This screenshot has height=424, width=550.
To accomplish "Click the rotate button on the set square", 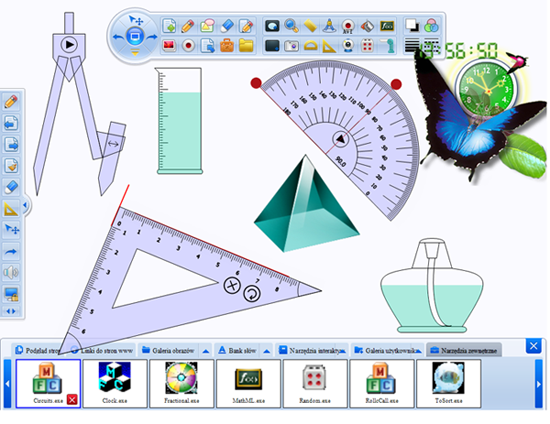I will 251,294.
